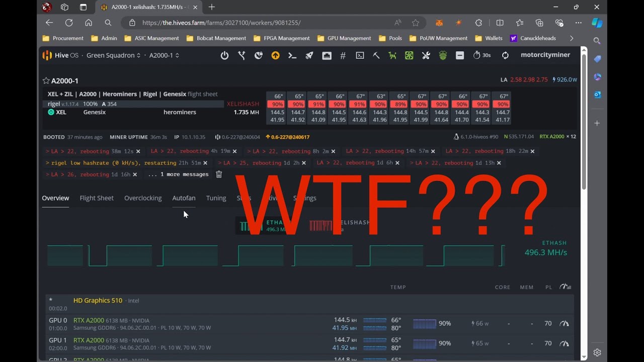Click the wrench and screwdriver tools icon
Viewport: 644px width, 362px height.
coord(426,55)
